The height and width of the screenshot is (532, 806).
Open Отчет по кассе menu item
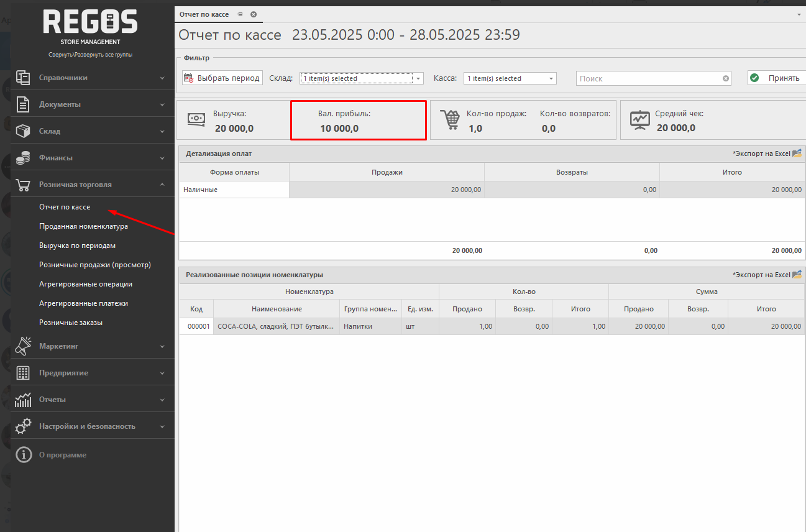pos(65,207)
